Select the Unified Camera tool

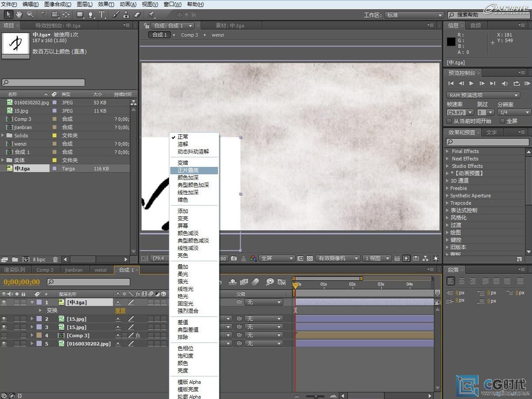pos(55,15)
